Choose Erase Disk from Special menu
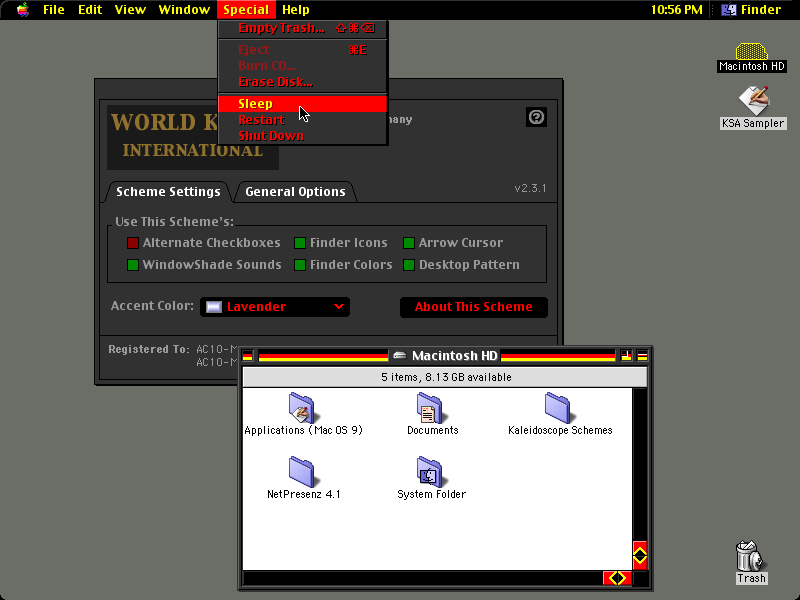 (303, 82)
